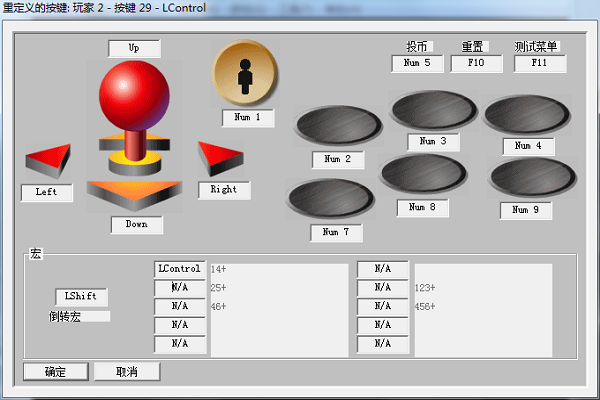Viewport: 600px width, 400px height.
Task: Click the red left arrow icon
Action: point(48,158)
